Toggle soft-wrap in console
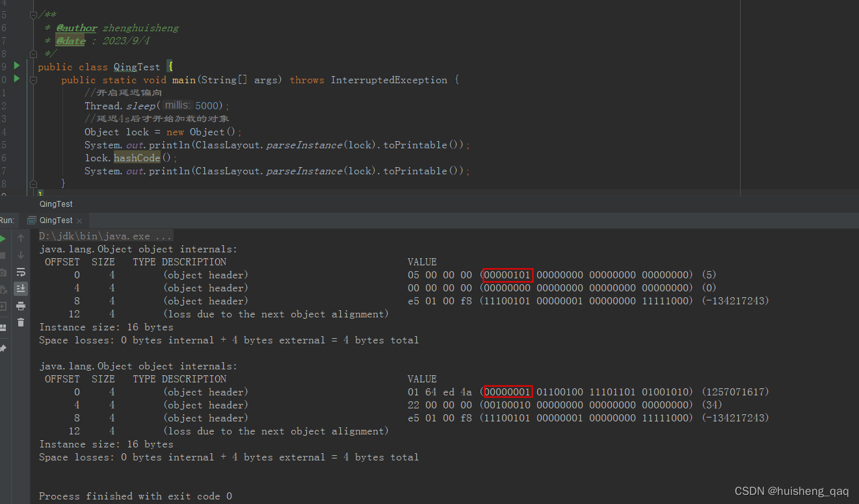This screenshot has width=859, height=504. tap(21, 272)
